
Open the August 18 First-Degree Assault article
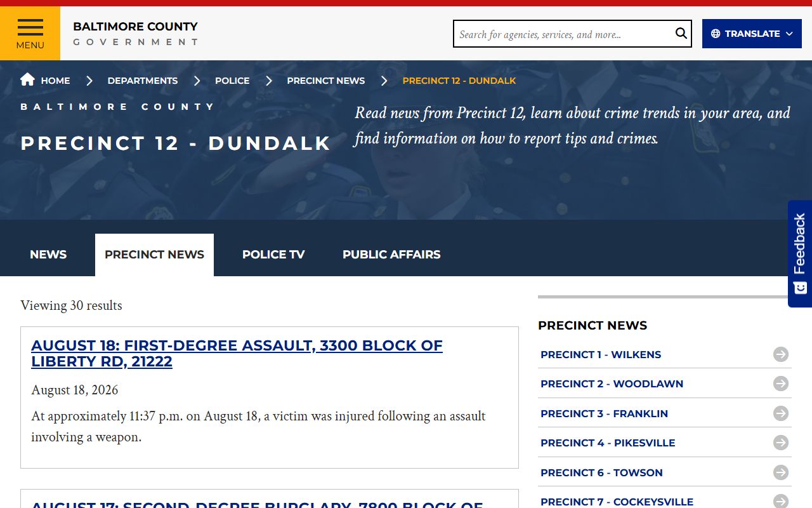point(237,354)
